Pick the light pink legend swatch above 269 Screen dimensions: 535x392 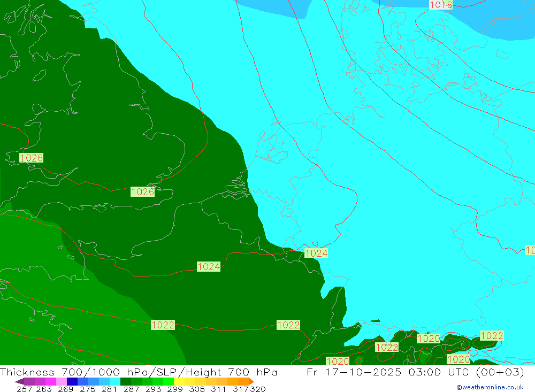tap(62, 381)
